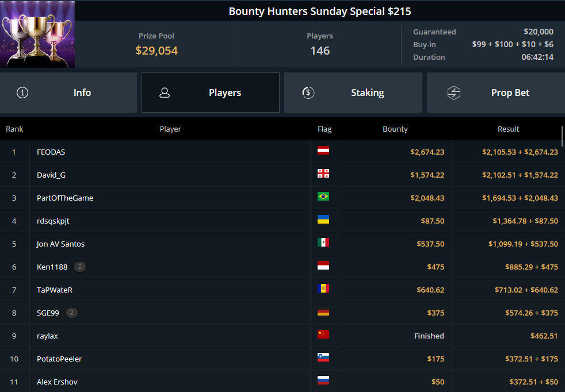Open the Prop Bet tab
565x392 pixels.
pyautogui.click(x=496, y=93)
